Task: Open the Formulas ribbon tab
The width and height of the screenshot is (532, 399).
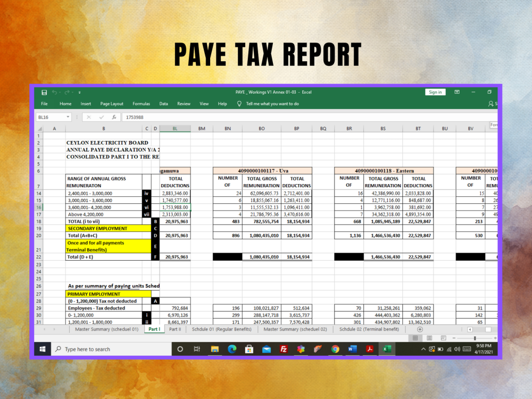Action: pos(141,104)
